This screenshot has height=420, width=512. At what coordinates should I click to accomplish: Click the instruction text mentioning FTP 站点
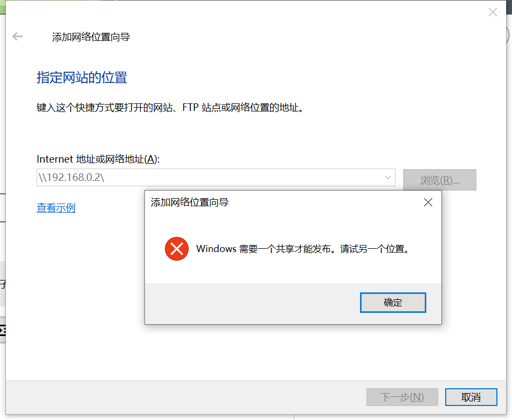point(170,107)
